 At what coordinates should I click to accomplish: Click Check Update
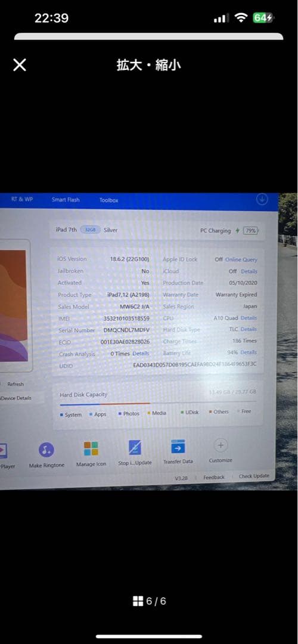pos(254,476)
